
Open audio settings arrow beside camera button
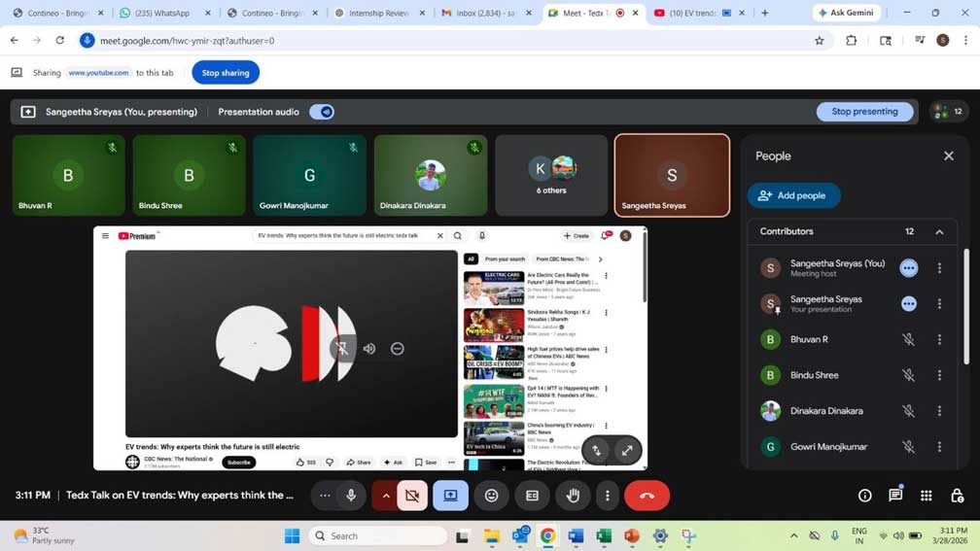click(386, 496)
